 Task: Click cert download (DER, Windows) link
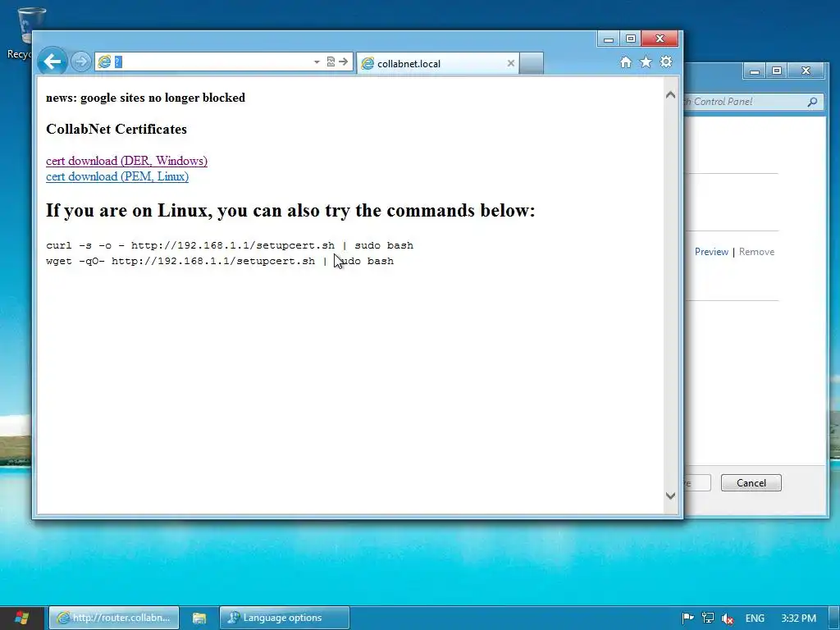(x=126, y=161)
